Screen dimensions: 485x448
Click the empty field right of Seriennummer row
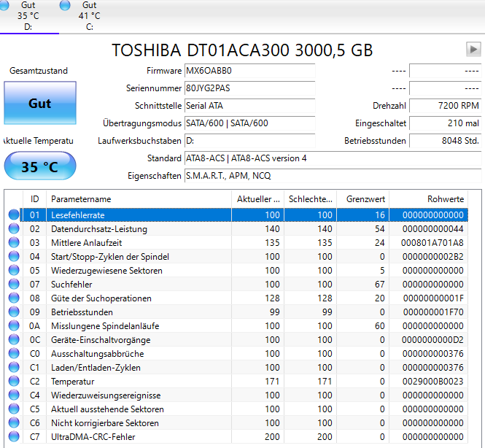pos(446,88)
